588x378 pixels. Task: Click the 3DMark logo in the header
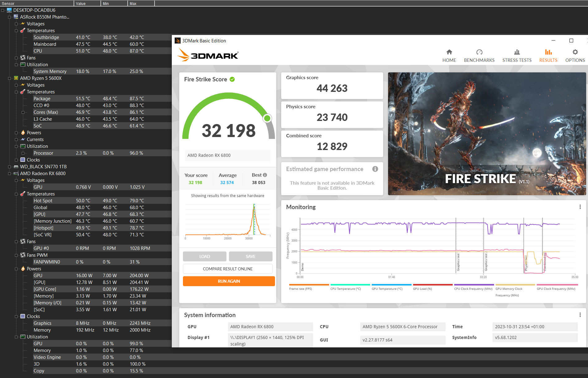tap(208, 55)
